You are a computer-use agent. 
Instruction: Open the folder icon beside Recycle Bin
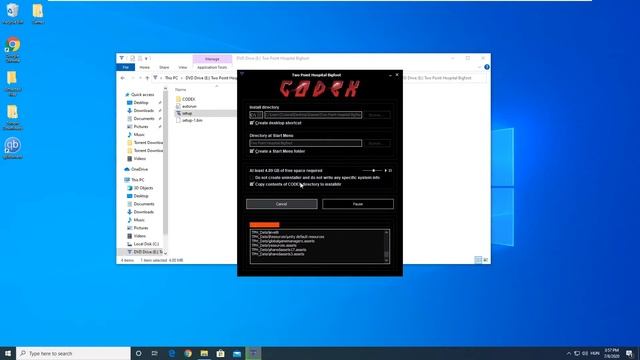point(38,13)
